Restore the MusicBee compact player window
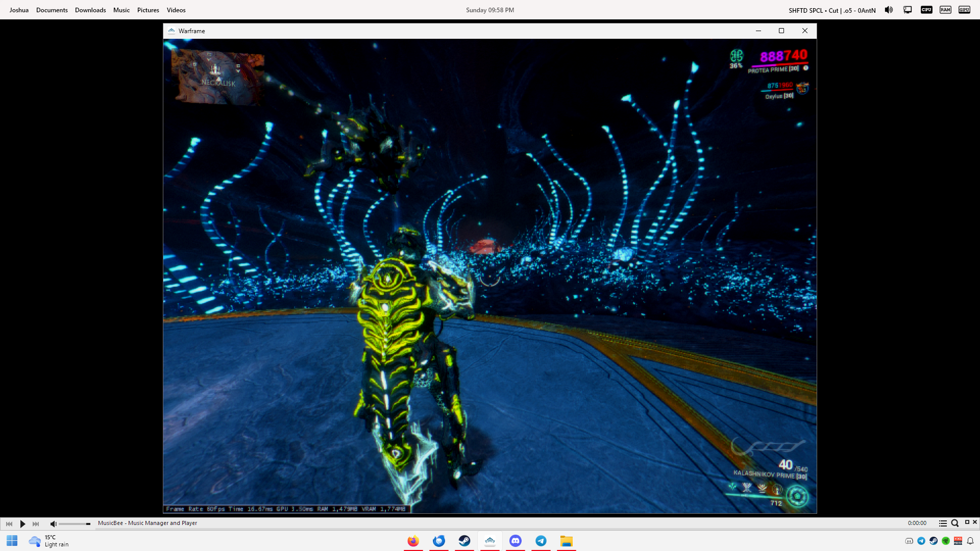Viewport: 980px width, 551px height. click(x=967, y=522)
